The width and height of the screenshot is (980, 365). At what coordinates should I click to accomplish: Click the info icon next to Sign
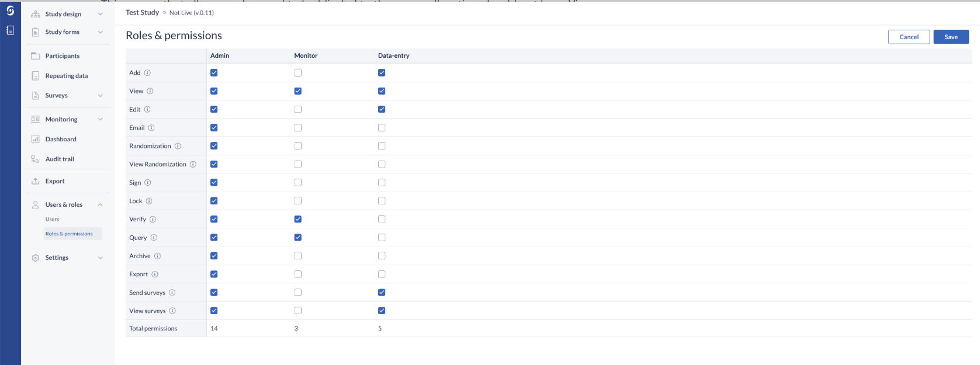tap(148, 183)
